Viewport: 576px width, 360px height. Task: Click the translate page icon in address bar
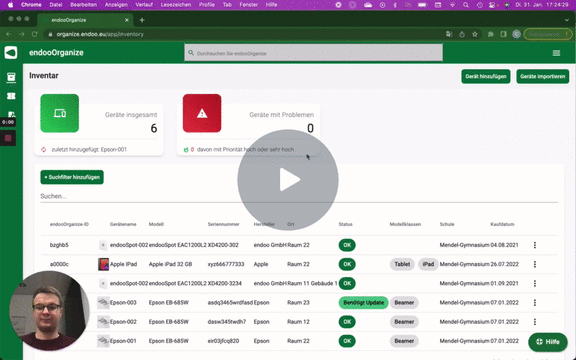click(x=449, y=34)
